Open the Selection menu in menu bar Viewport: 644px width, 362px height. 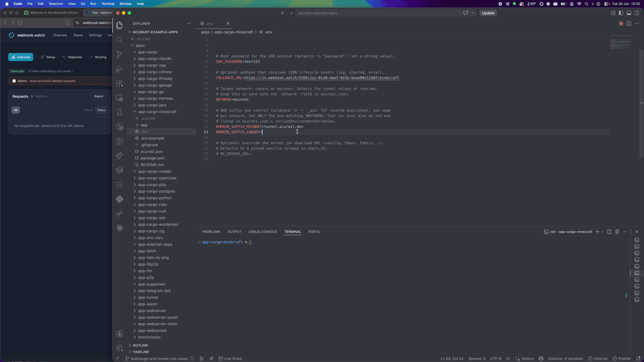tap(56, 4)
